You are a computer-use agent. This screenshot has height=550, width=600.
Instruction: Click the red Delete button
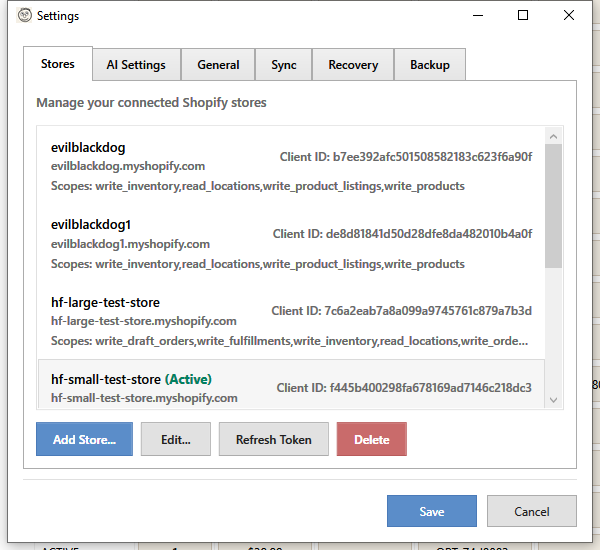(372, 439)
